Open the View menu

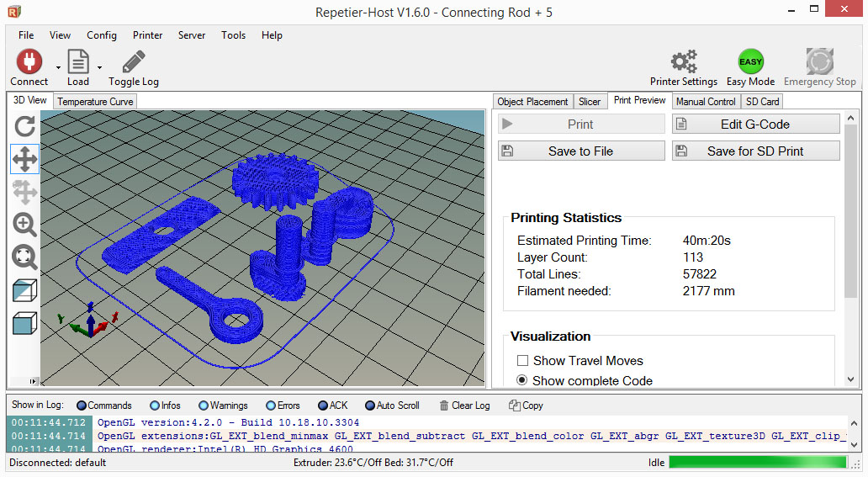pos(60,34)
